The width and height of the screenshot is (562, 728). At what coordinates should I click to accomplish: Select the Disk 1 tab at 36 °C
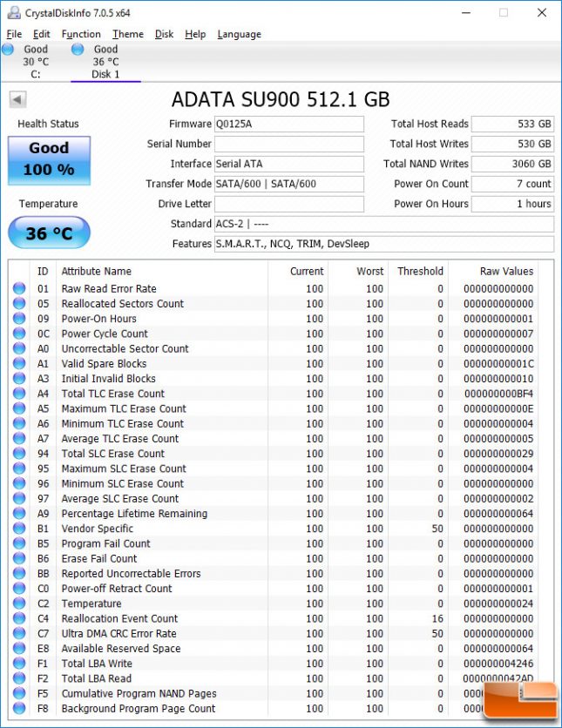tap(105, 61)
